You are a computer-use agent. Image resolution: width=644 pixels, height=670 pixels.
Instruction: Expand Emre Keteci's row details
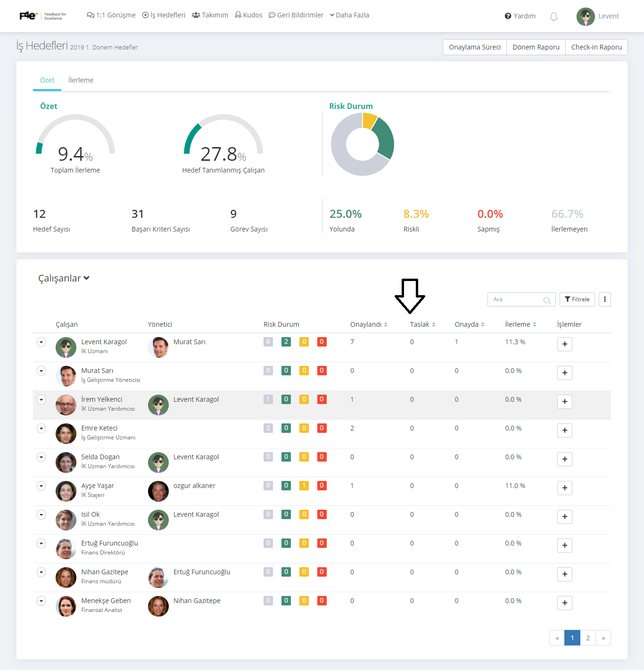pos(41,429)
